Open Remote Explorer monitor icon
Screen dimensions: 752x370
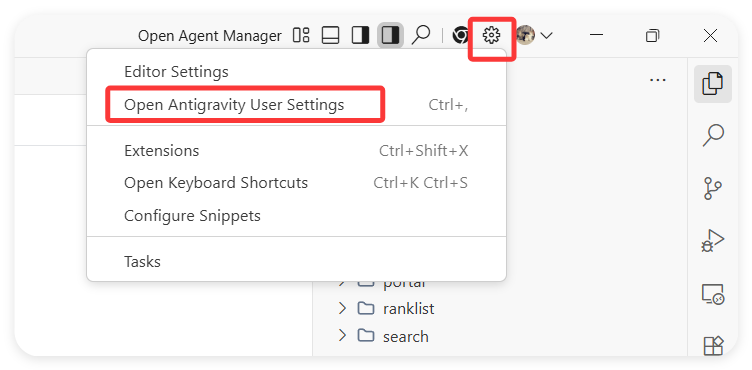click(x=713, y=294)
